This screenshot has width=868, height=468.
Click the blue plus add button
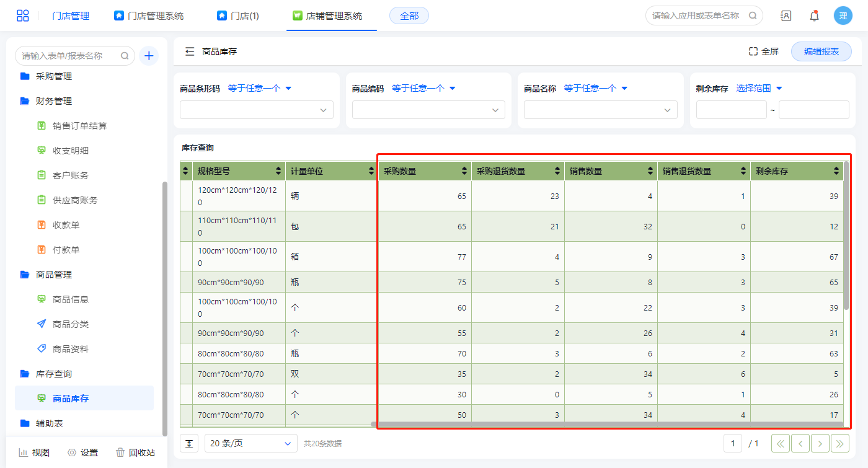coord(149,56)
